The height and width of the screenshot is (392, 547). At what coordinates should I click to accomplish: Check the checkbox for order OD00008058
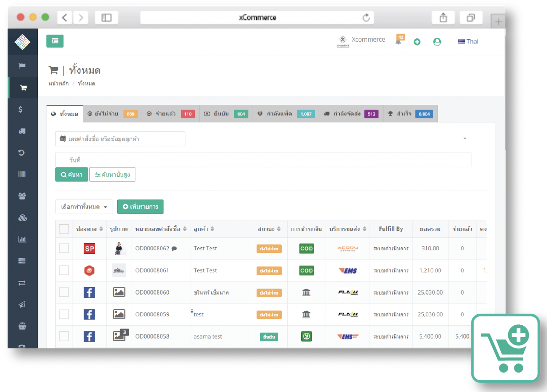coord(64,336)
